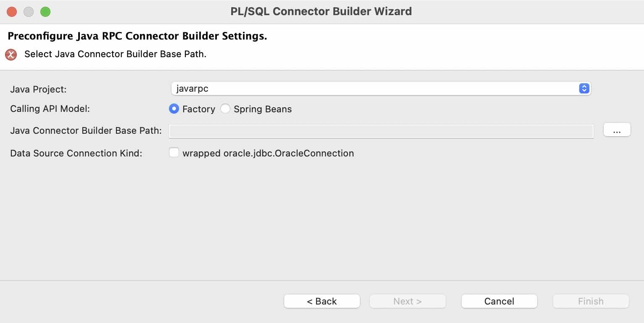Click the wizard title bar text
644x323 pixels.
(321, 11)
